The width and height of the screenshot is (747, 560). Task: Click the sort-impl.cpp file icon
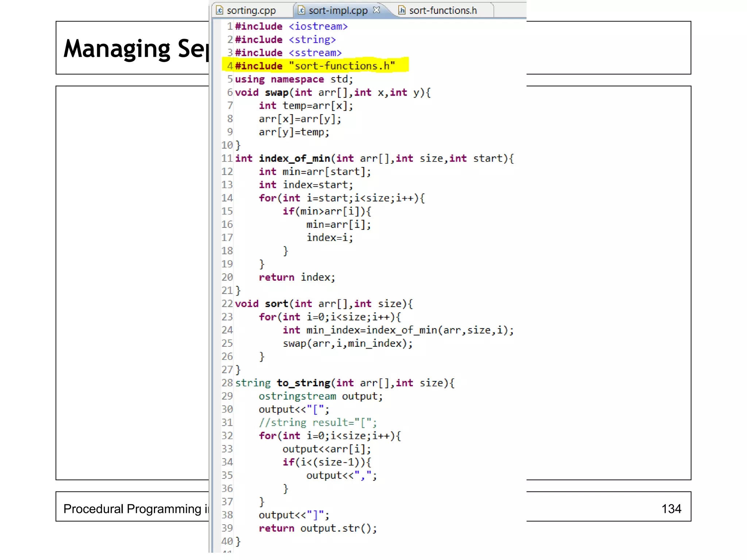[301, 11]
